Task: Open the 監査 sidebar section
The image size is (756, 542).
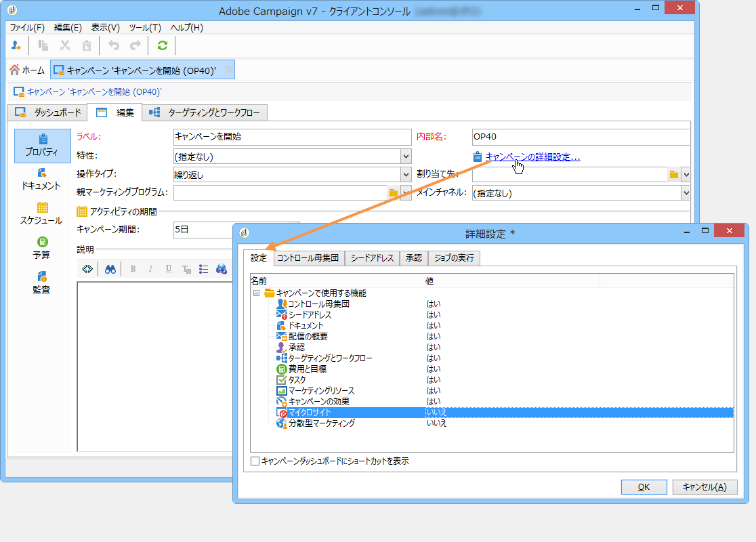Action: pyautogui.click(x=41, y=283)
